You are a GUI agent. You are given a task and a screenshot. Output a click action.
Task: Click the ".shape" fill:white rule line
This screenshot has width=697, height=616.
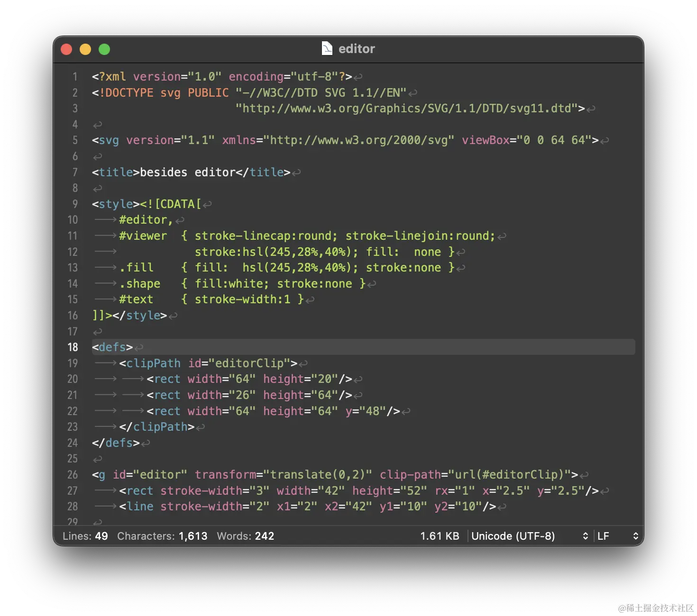click(235, 284)
